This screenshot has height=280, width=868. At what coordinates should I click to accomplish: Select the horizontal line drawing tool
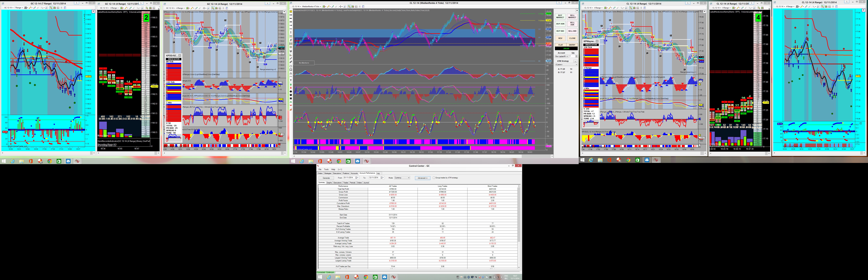(291, 29)
